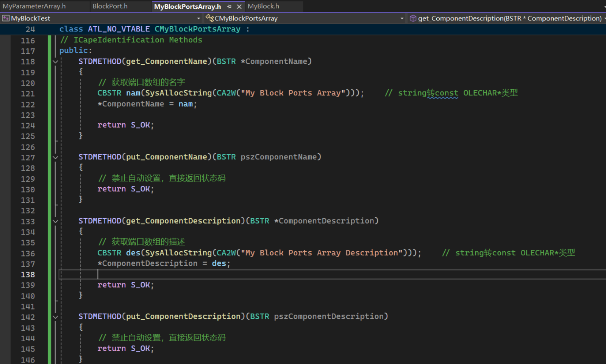This screenshot has height=364, width=606.
Task: Open the MyBlockTest project scope dropdown
Action: 198,18
